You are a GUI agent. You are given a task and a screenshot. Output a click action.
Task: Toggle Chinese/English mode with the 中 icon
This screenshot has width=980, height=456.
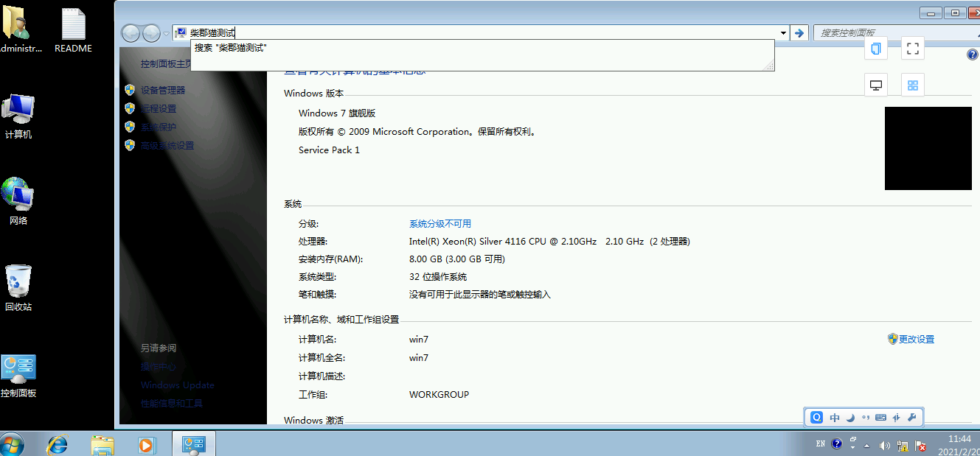[835, 417]
